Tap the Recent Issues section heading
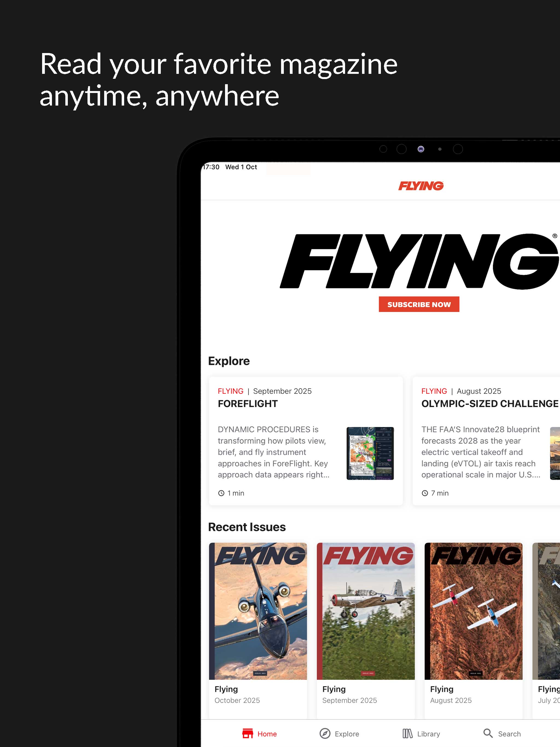This screenshot has height=747, width=560. point(247,527)
